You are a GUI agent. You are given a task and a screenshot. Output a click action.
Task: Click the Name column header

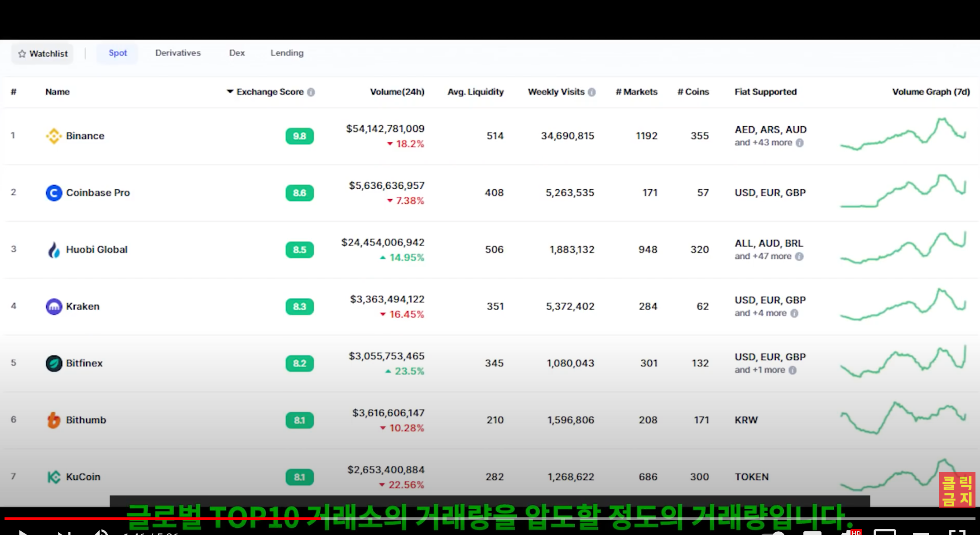(x=58, y=92)
